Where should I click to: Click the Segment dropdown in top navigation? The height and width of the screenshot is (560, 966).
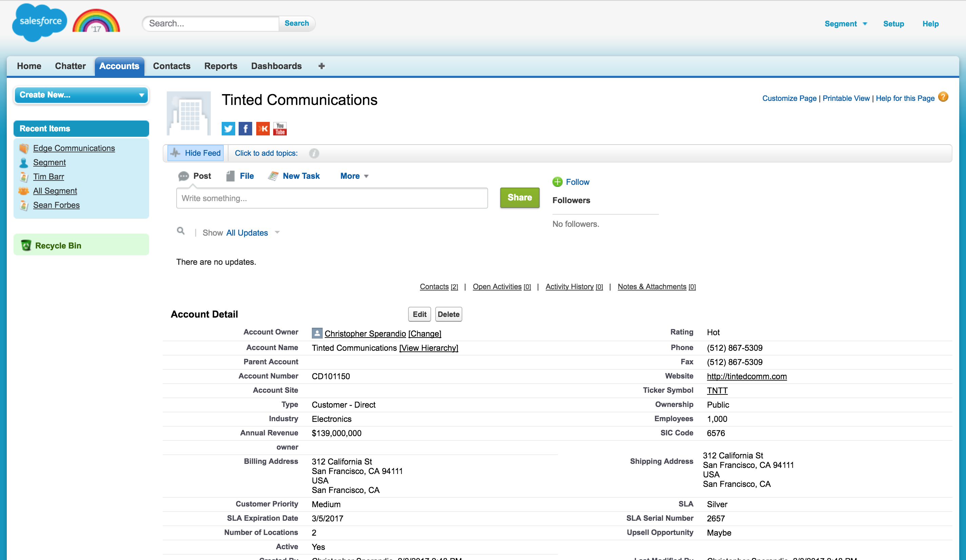[847, 24]
